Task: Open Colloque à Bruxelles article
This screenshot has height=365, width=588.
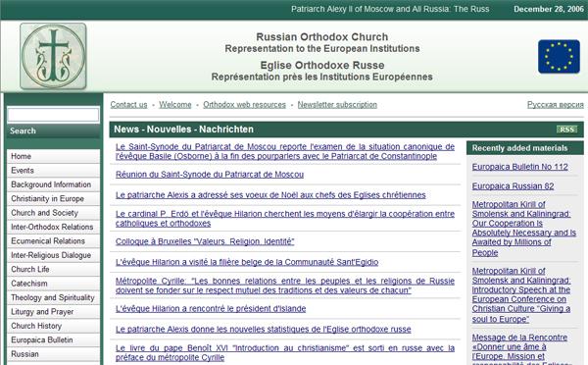Action: tap(205, 241)
